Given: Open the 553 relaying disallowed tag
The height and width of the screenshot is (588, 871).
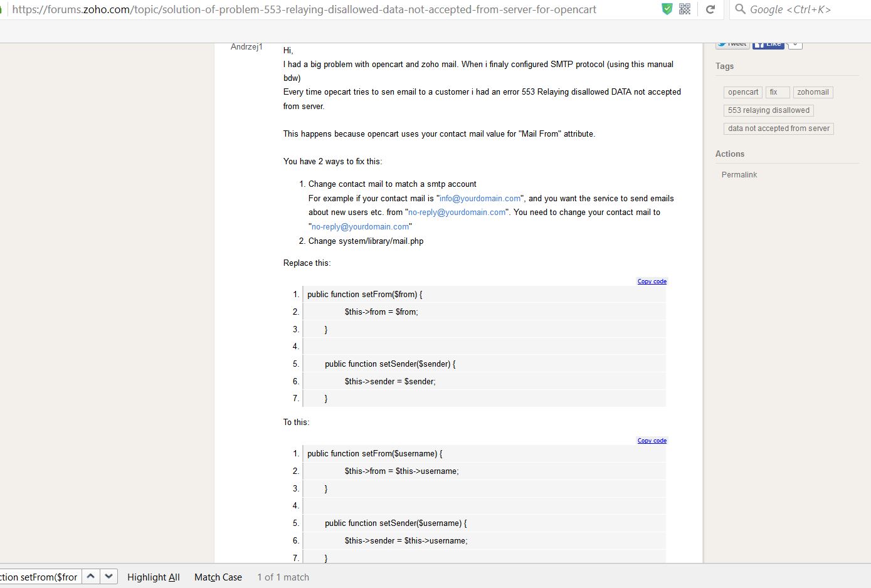Looking at the screenshot, I should (x=769, y=110).
